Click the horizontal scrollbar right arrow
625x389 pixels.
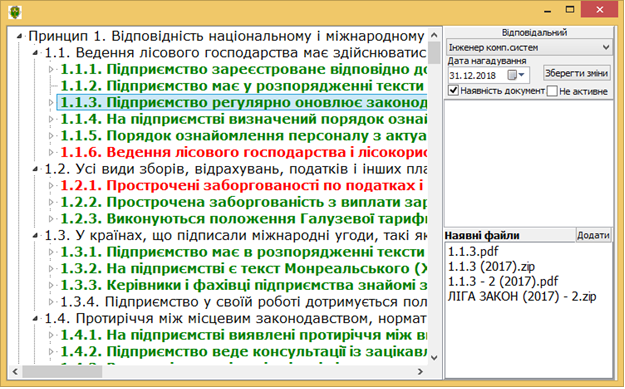(x=421, y=371)
